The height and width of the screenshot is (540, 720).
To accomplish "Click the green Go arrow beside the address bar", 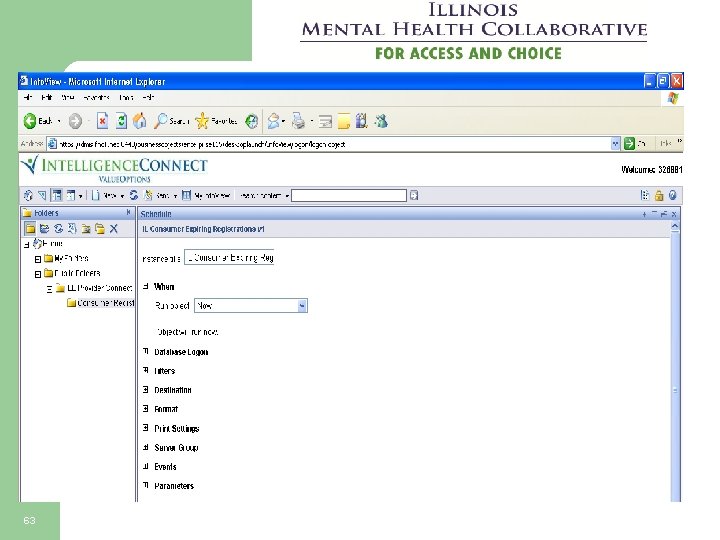I will click(x=629, y=144).
